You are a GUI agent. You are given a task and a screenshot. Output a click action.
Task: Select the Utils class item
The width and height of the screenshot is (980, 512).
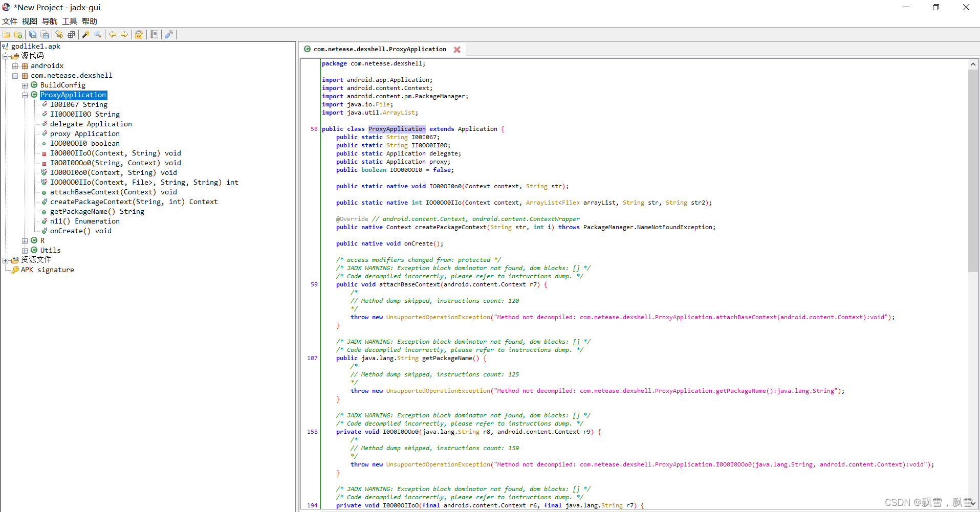(51, 251)
